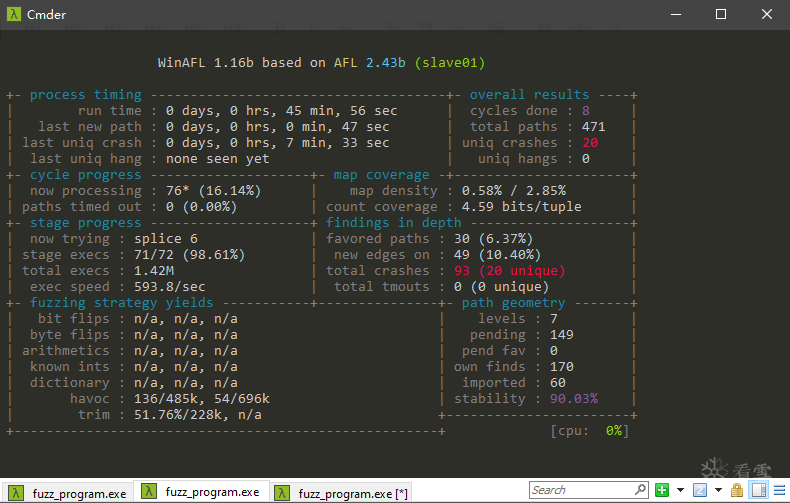Viewport: 790px width, 503px height.
Task: Click the map density value '0.58% / 2.85%'
Action: (x=514, y=191)
